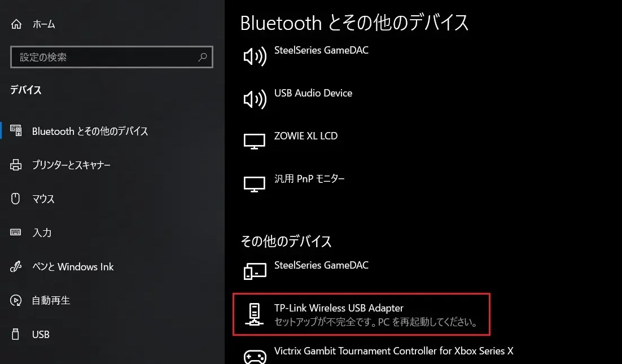
Task: Click the printer and scanner icon
Action: coord(16,165)
